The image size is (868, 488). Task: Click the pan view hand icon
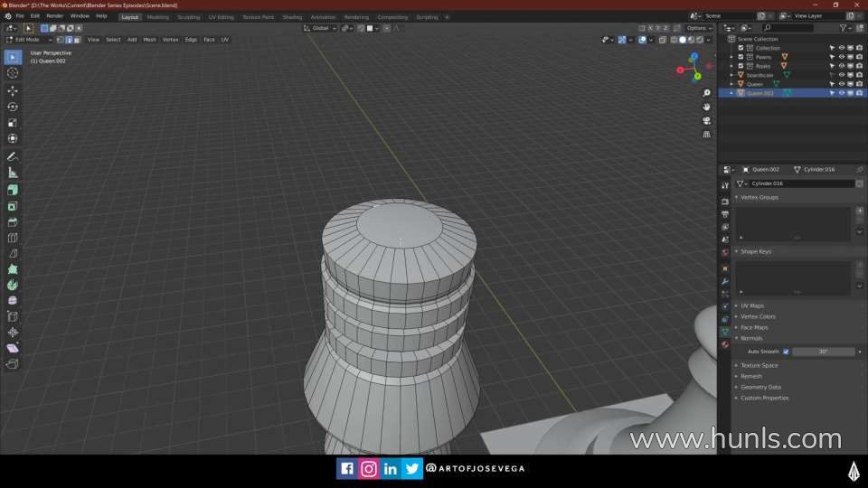(x=706, y=107)
